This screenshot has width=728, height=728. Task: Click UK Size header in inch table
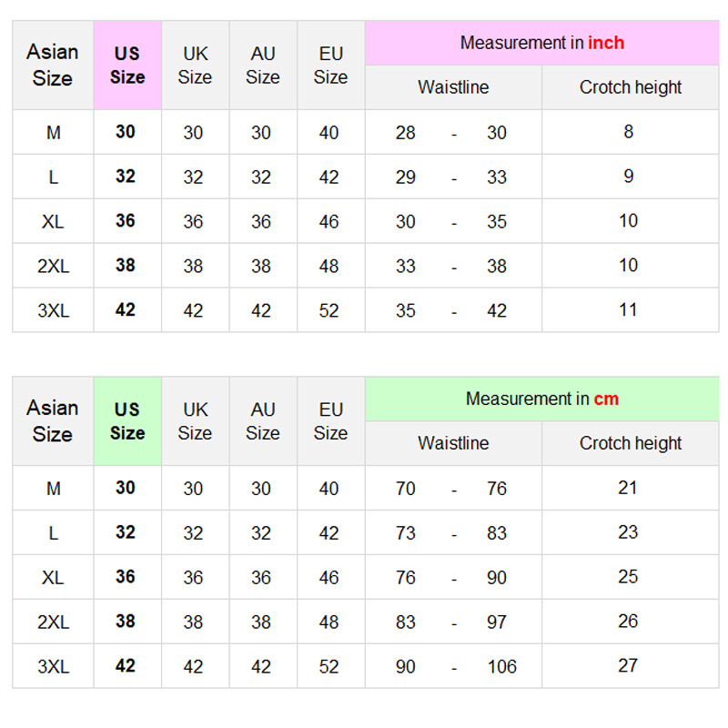point(195,66)
